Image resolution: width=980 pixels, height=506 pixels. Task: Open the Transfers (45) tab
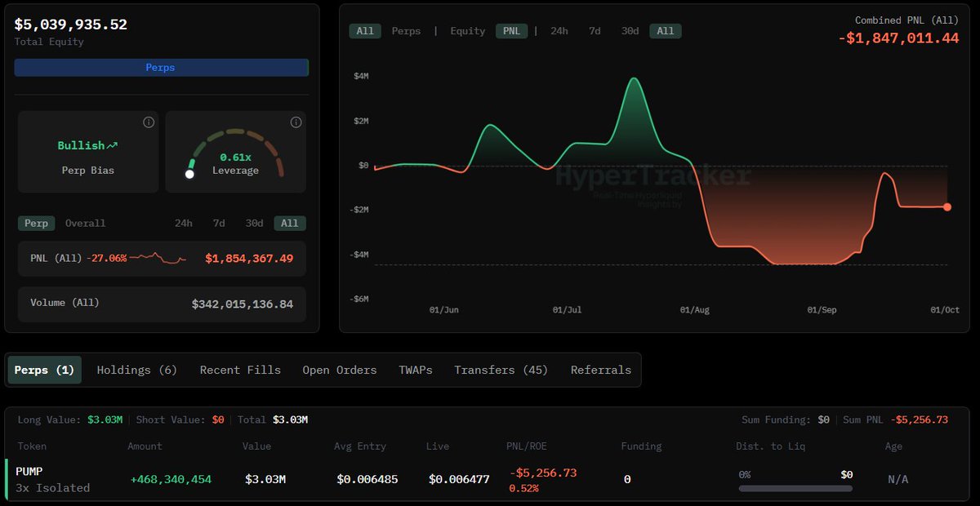coord(501,370)
